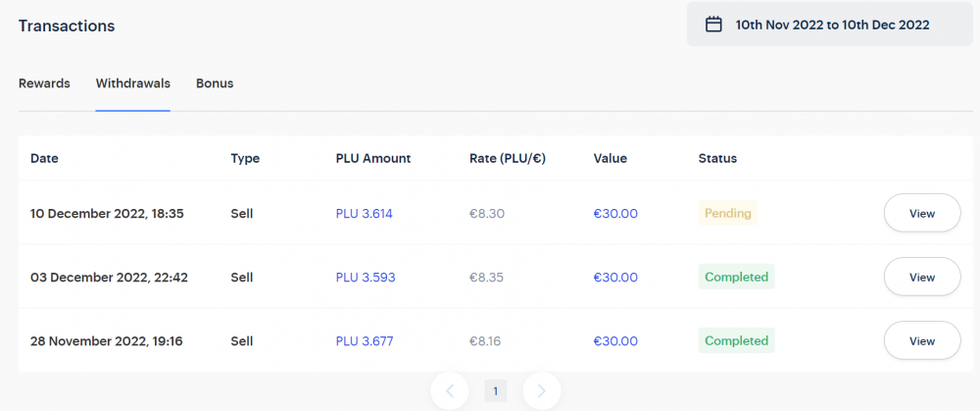Switch to the Rewards tab
The width and height of the screenshot is (980, 411).
(44, 83)
